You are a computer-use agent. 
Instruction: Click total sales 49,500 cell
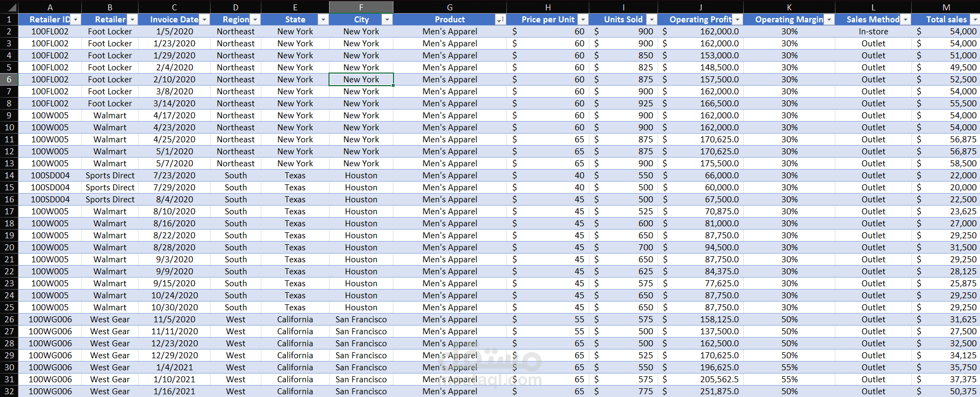click(x=946, y=67)
